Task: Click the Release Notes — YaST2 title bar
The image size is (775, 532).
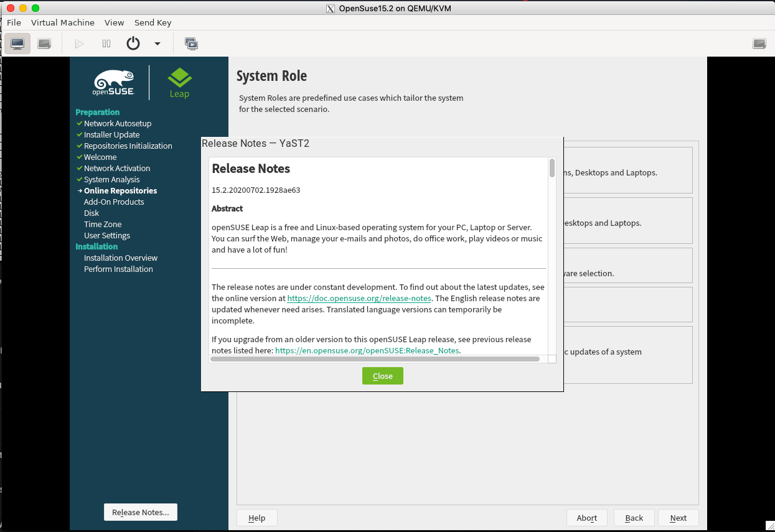Action: coord(382,144)
